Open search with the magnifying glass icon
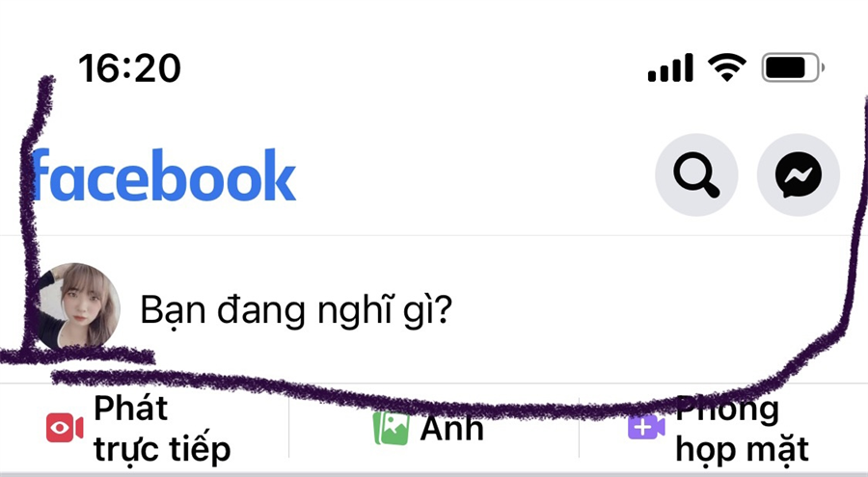The height and width of the screenshot is (477, 868). pos(696,174)
